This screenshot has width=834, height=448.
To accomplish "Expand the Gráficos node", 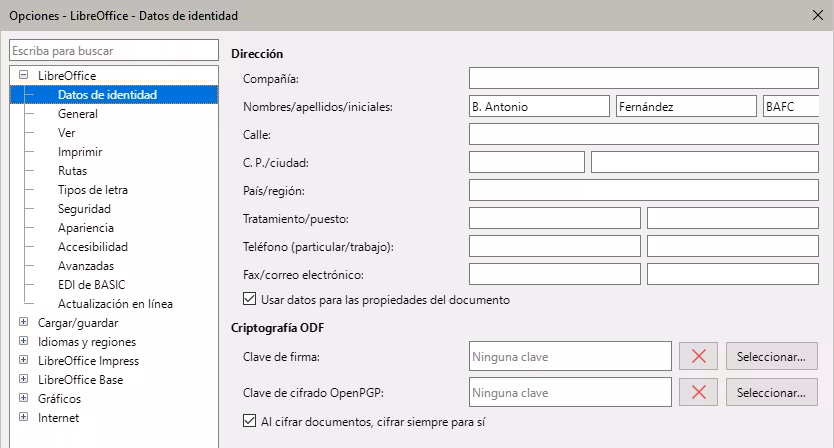I will pos(23,397).
